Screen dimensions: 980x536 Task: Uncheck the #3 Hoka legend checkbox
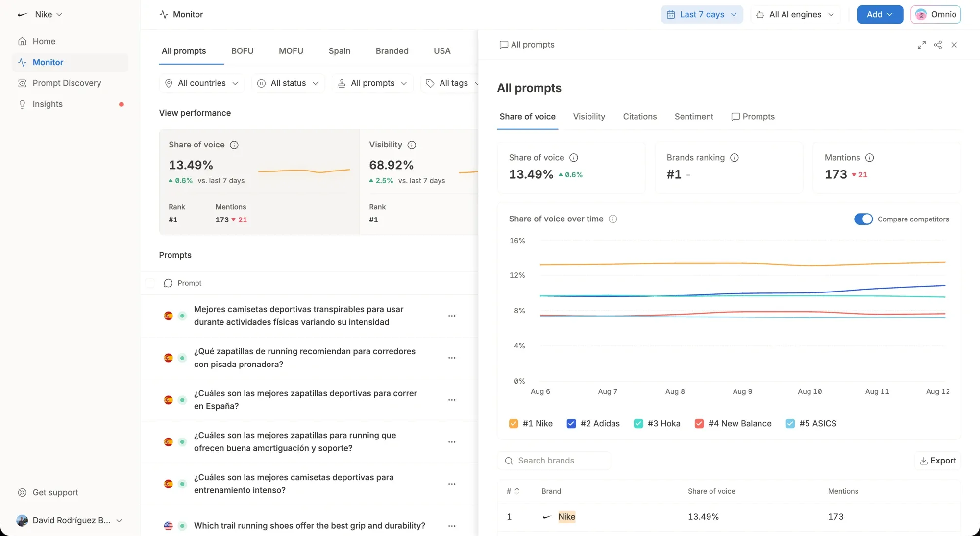638,424
